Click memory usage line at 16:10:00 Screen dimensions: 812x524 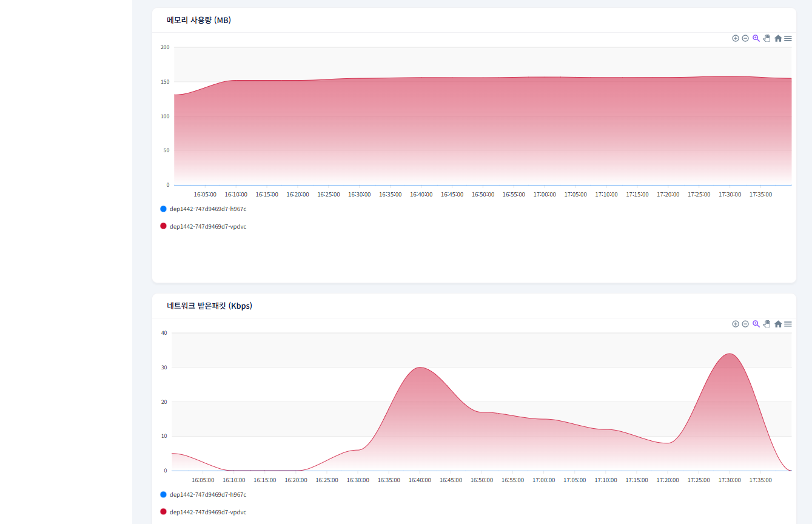click(236, 81)
